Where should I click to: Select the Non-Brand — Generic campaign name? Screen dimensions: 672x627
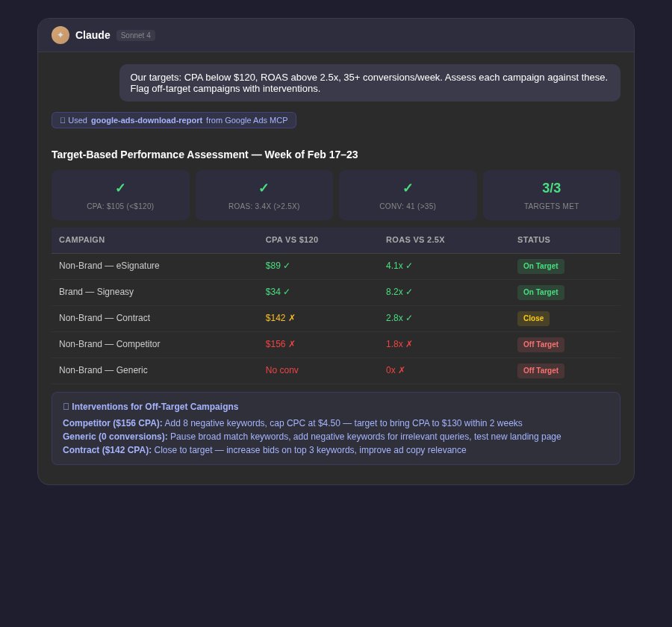pyautogui.click(x=103, y=370)
